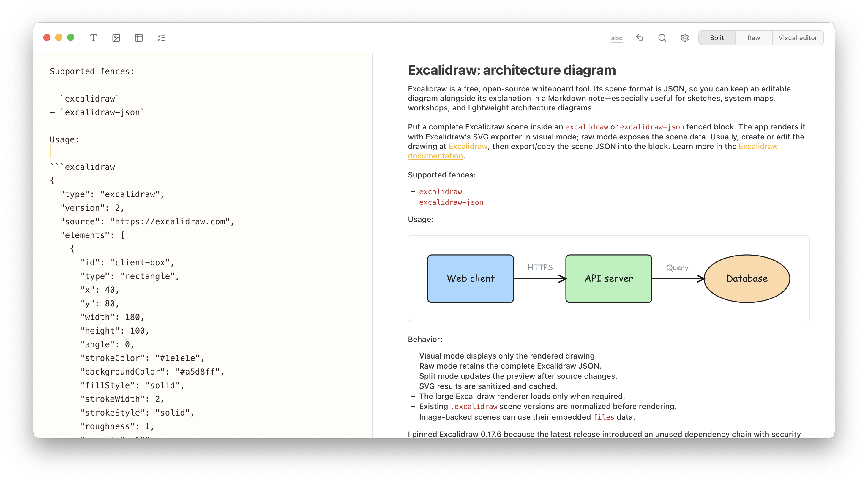Screen dimensions: 868x482
Task: Click the API server box in diagram
Action: [x=609, y=278]
